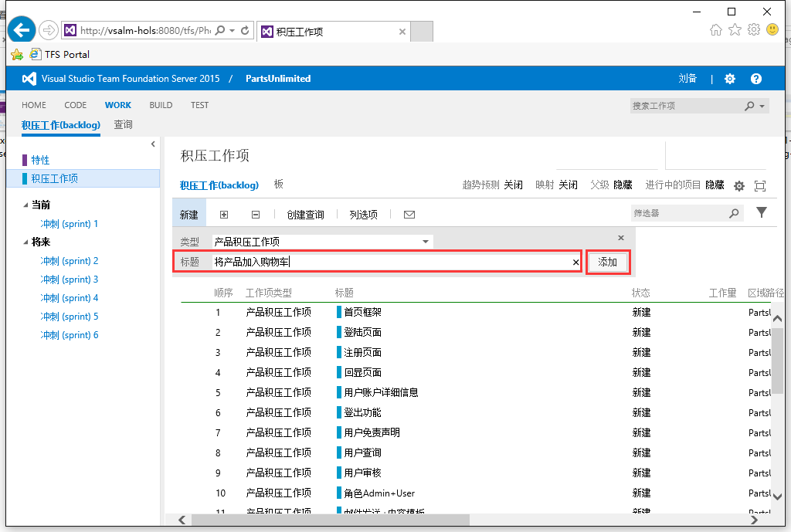Switch to the TEST hub
Viewport: 791px width, 532px height.
[x=199, y=105]
